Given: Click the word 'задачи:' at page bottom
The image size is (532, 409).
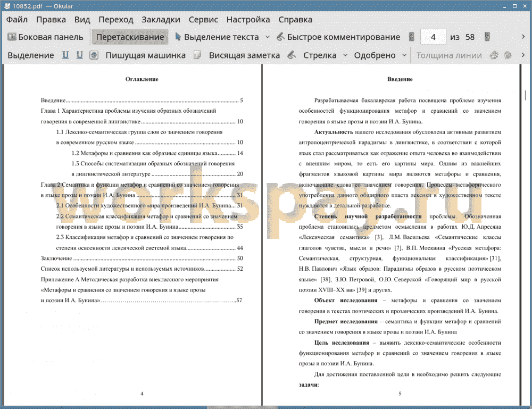Looking at the screenshot, I should 309,385.
